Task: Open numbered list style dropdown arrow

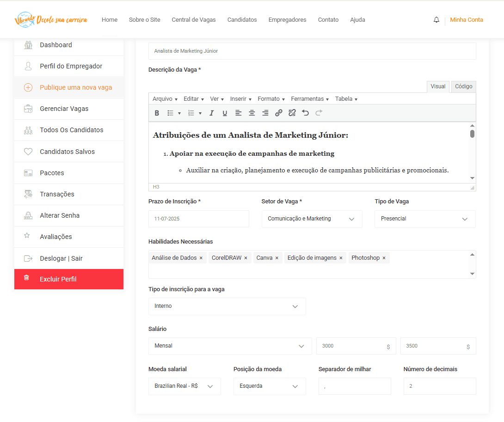Action: 200,113
